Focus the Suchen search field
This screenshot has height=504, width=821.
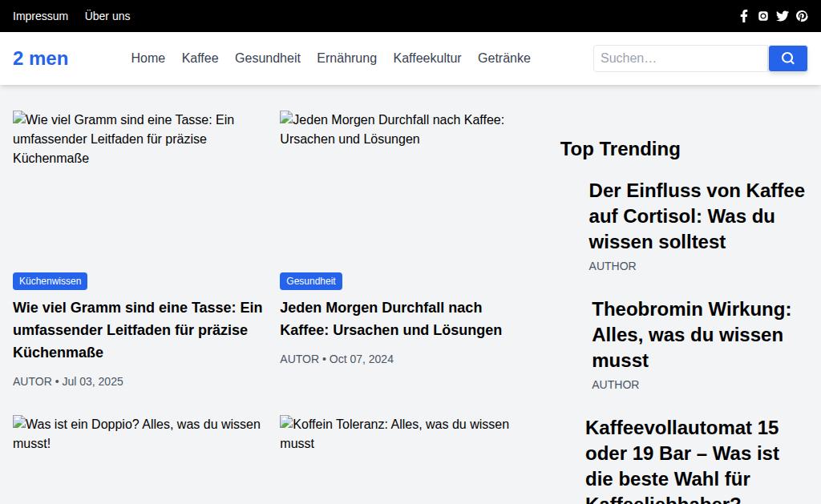pyautogui.click(x=680, y=58)
